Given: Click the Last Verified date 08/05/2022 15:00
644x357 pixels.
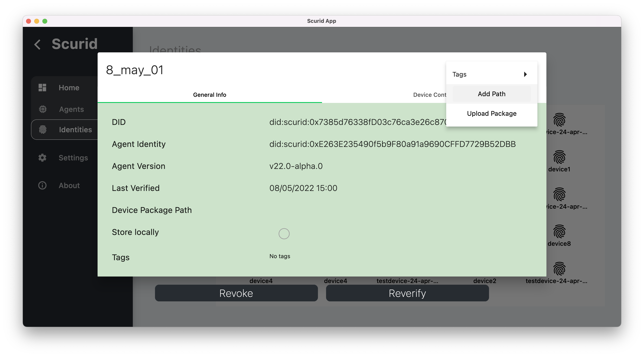Looking at the screenshot, I should click(x=303, y=188).
